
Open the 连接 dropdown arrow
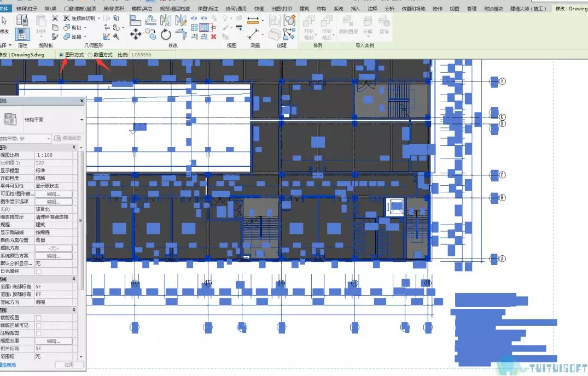click(x=85, y=37)
